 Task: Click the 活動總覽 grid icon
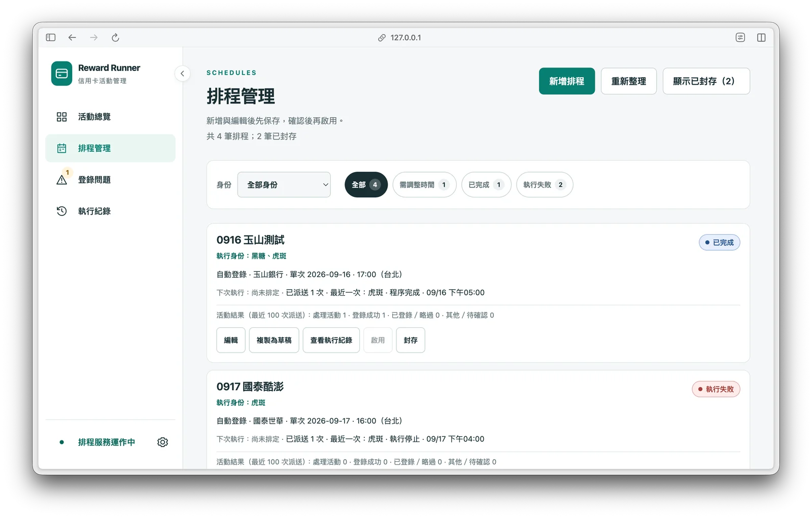coord(62,117)
